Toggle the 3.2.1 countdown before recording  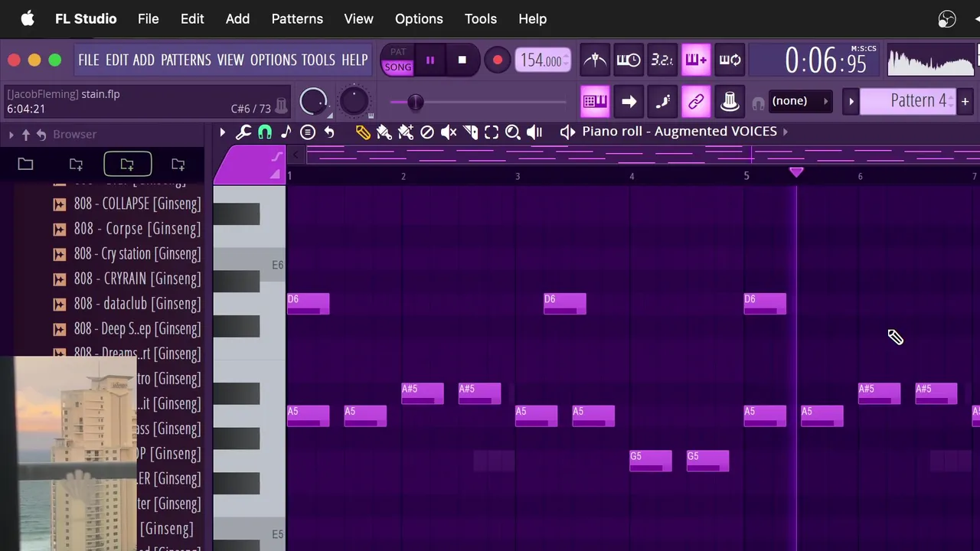coord(662,60)
